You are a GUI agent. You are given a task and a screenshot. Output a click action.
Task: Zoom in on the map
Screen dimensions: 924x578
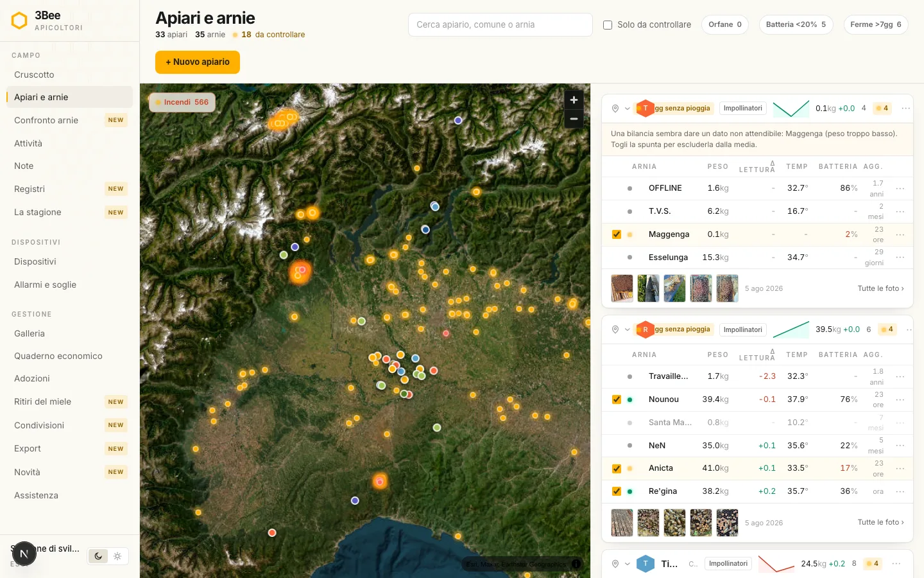tap(574, 100)
